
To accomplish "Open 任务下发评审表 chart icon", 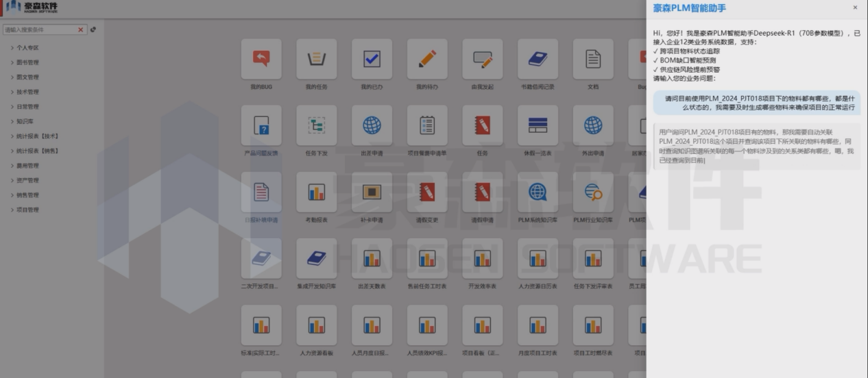I will pyautogui.click(x=593, y=258).
